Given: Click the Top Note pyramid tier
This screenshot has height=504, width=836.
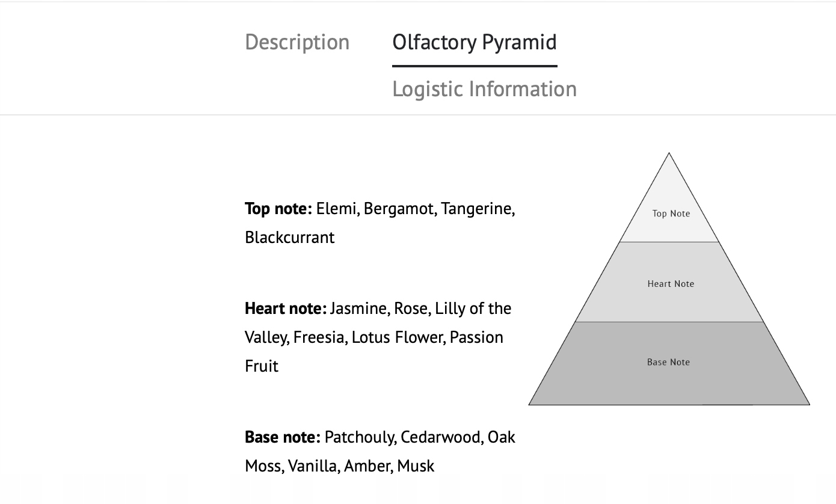Looking at the screenshot, I should (x=671, y=214).
